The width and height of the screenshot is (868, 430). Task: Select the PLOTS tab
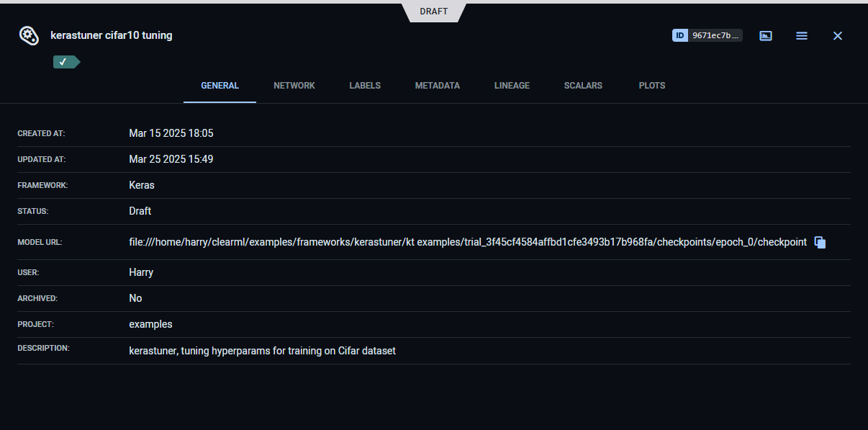pos(651,86)
